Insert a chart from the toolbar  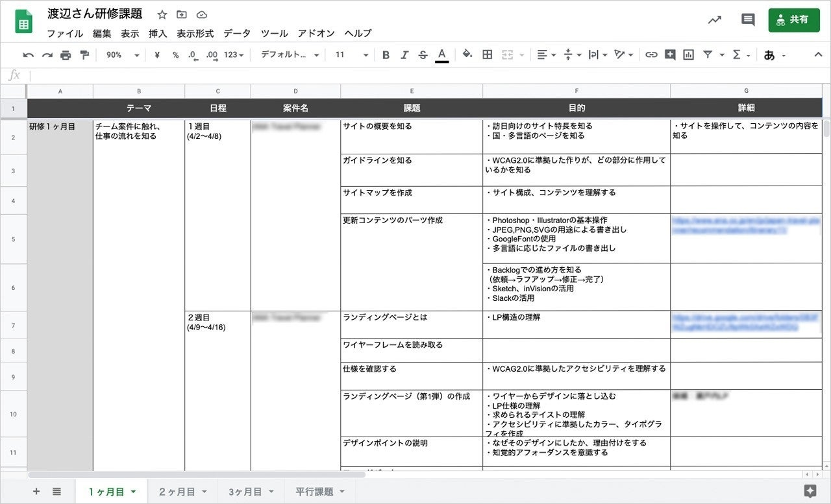pyautogui.click(x=689, y=55)
